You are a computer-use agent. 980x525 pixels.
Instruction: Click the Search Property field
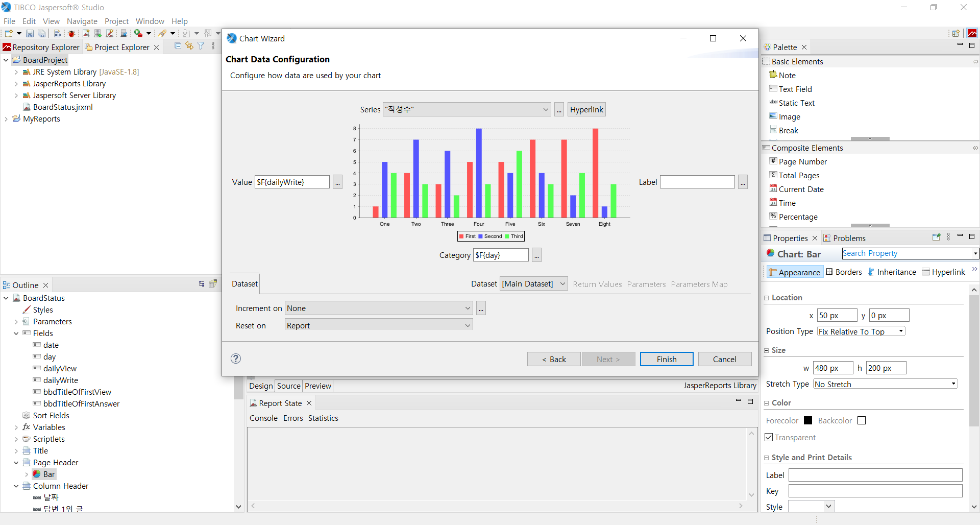click(x=910, y=253)
